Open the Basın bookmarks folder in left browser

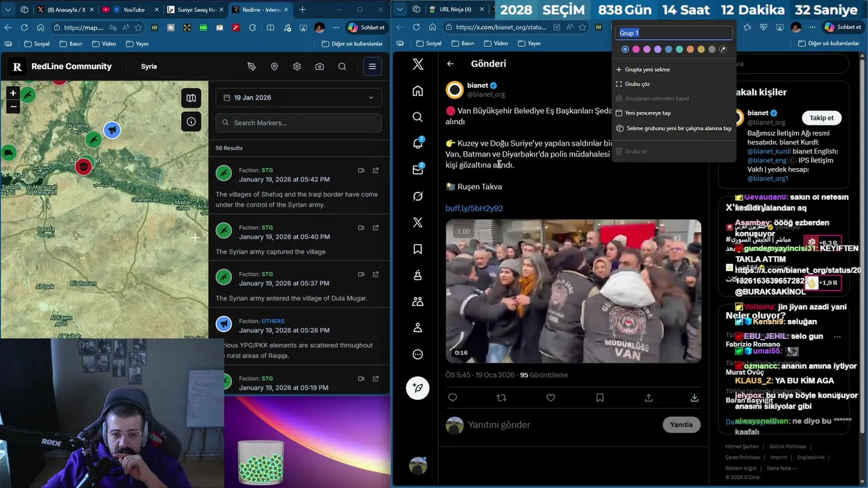coord(71,43)
